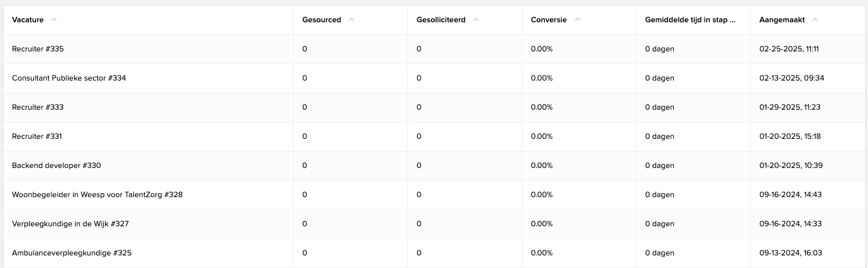868x268 pixels.
Task: Open Verpleegkundige in de Wijk #327
Action: 70,224
